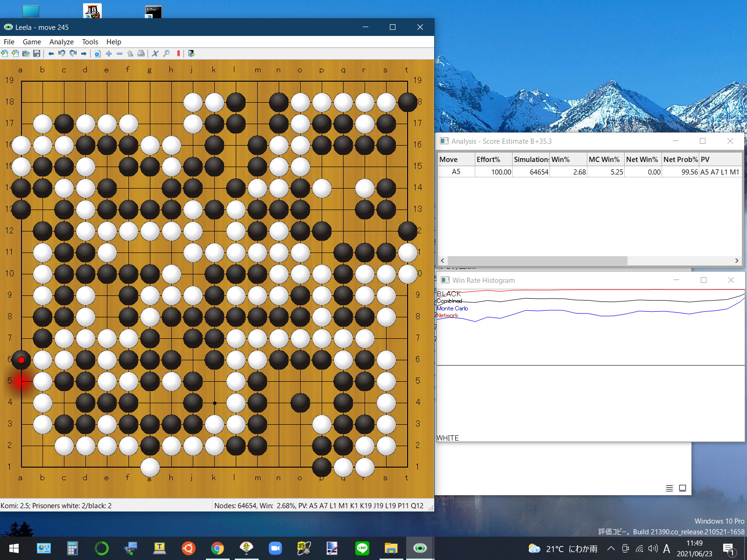
Task: Click the blue X toolbar icon
Action: click(155, 54)
